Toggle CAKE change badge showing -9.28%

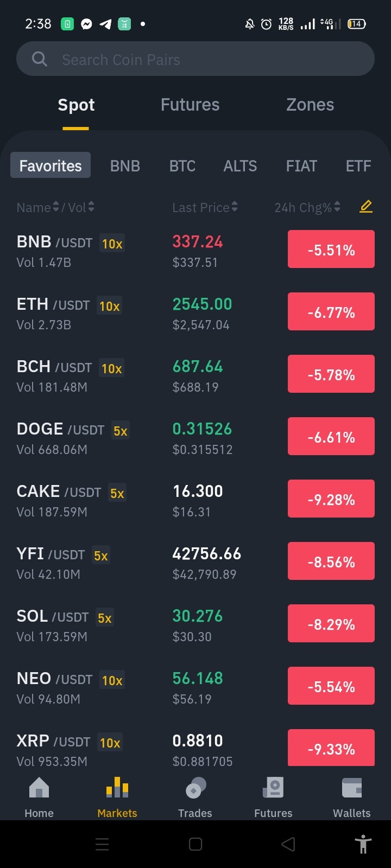[331, 499]
